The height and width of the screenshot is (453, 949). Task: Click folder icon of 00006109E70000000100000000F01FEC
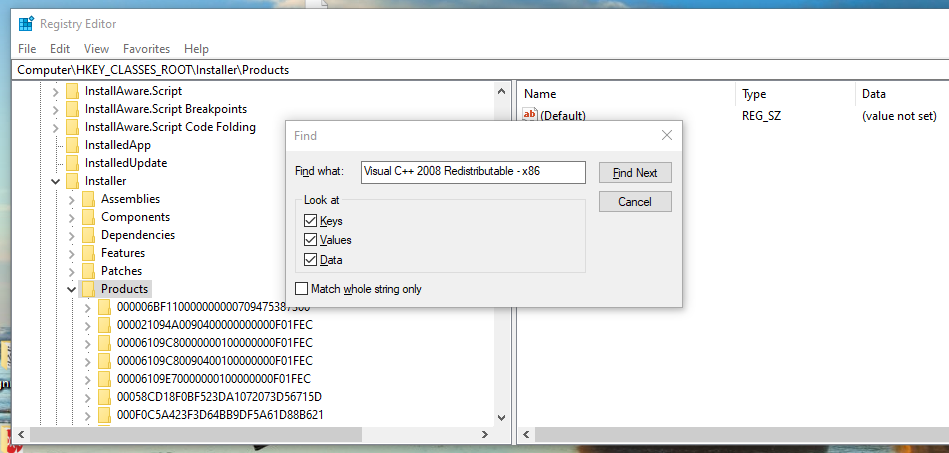click(104, 379)
